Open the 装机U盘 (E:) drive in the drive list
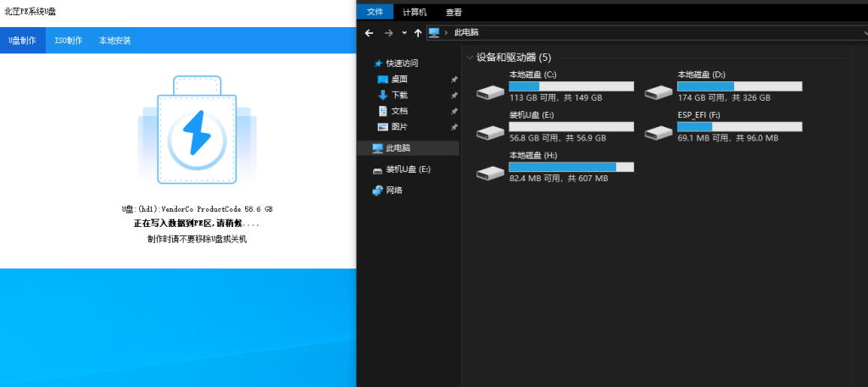868x387 pixels. click(490, 132)
